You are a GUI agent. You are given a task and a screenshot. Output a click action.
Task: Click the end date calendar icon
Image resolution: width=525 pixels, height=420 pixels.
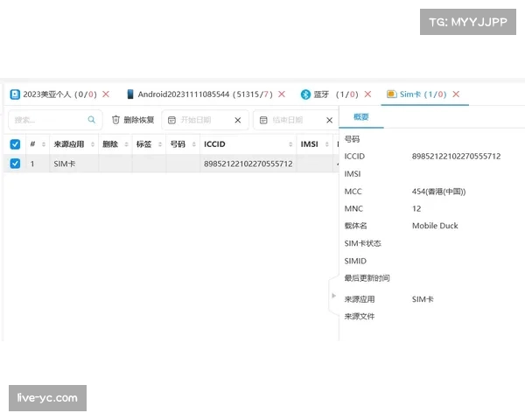tap(263, 120)
